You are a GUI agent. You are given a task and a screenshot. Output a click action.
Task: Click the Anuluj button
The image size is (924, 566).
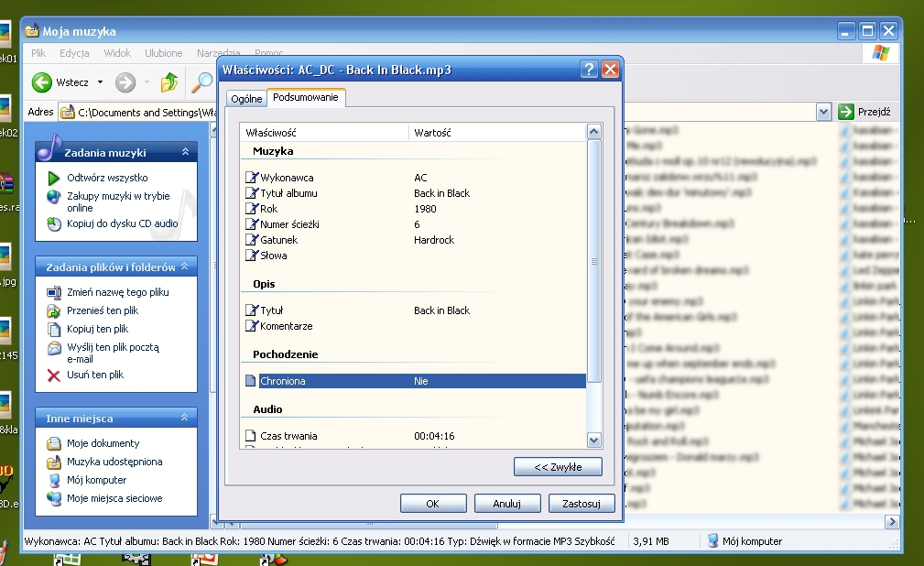(507, 504)
